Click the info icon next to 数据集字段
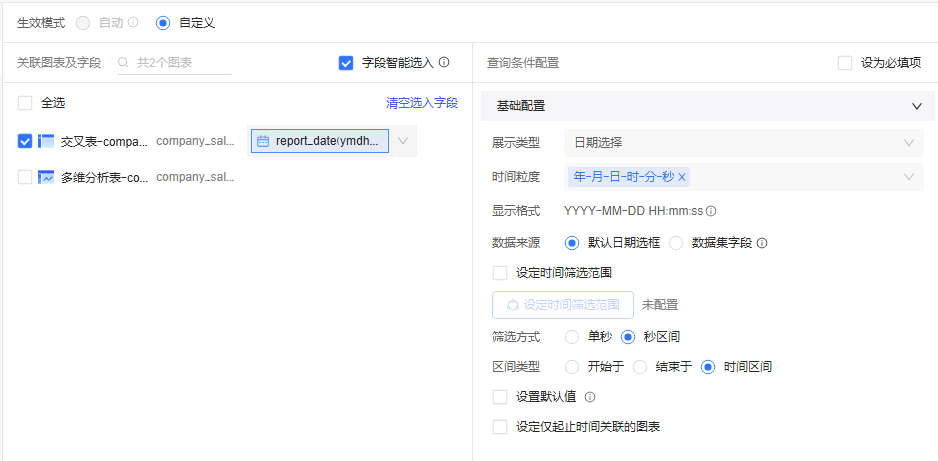 tap(762, 243)
